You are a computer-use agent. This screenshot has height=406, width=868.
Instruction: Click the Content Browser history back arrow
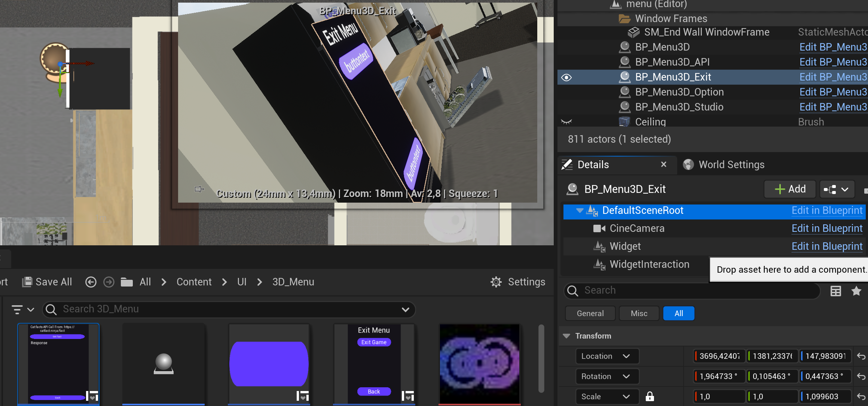(x=91, y=282)
